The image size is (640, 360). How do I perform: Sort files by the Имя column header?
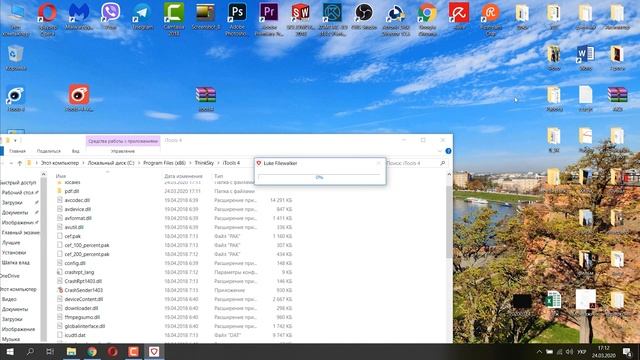61,176
